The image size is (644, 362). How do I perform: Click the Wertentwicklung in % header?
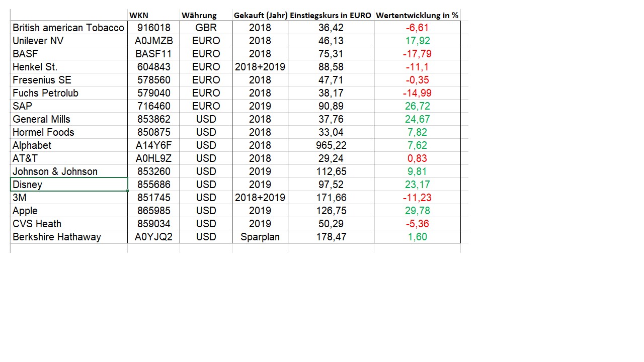pos(417,16)
